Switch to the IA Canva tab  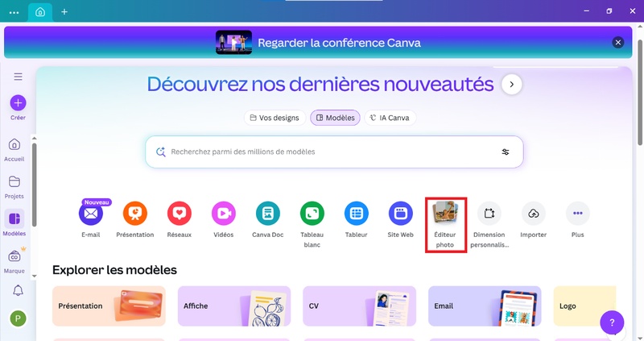coord(390,118)
